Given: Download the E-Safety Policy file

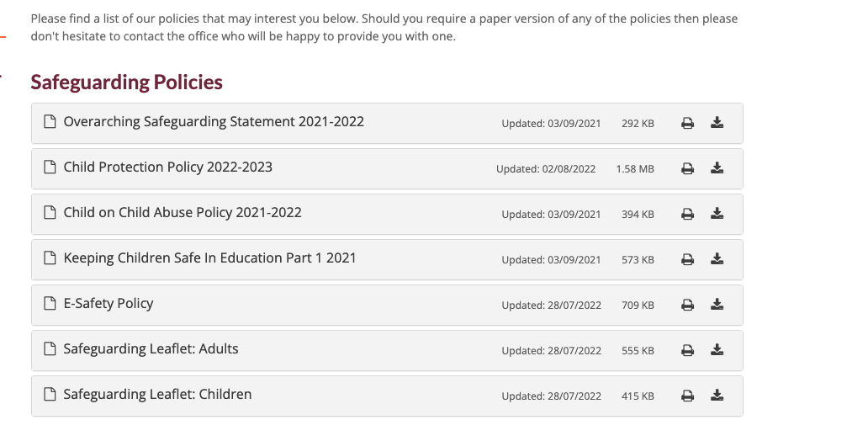Looking at the screenshot, I should coord(717,304).
